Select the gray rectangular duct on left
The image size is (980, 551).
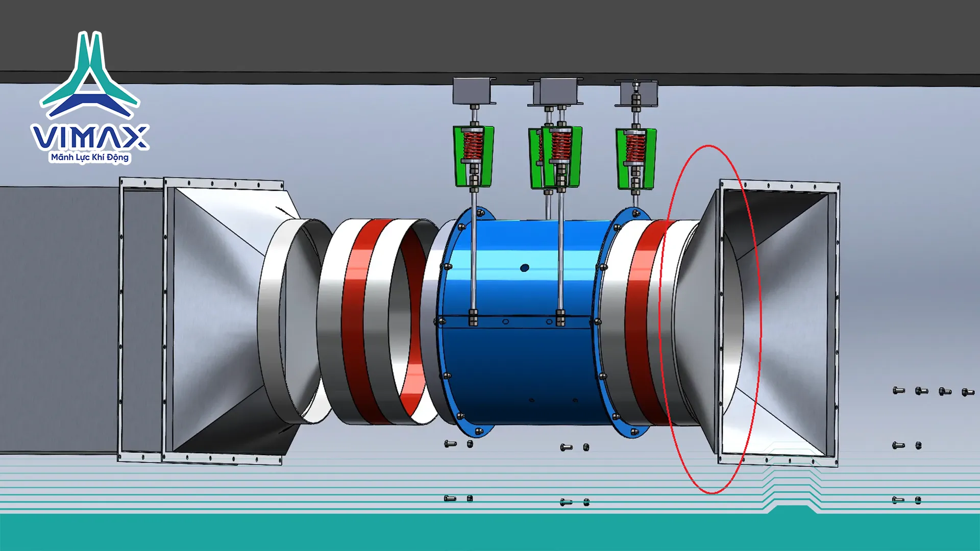tap(59, 319)
